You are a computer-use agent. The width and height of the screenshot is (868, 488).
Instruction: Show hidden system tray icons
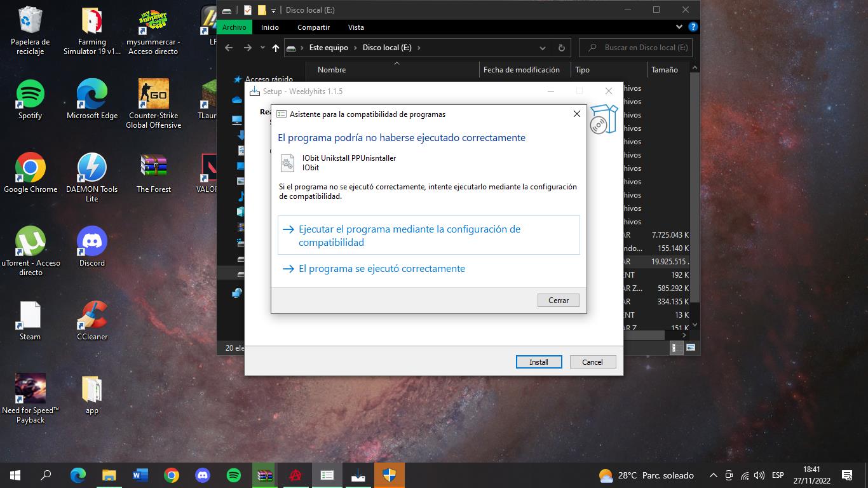pos(713,475)
